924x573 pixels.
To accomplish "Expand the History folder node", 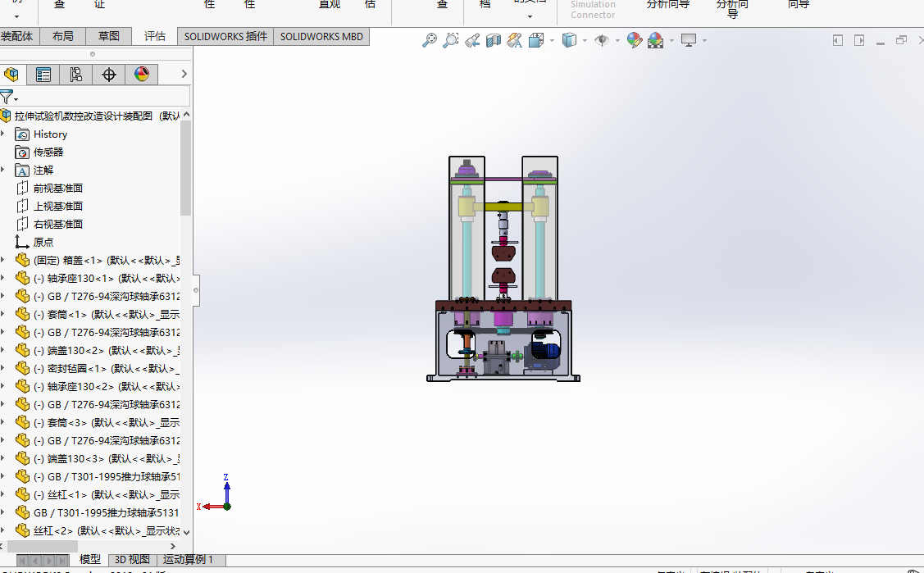I will (3, 134).
